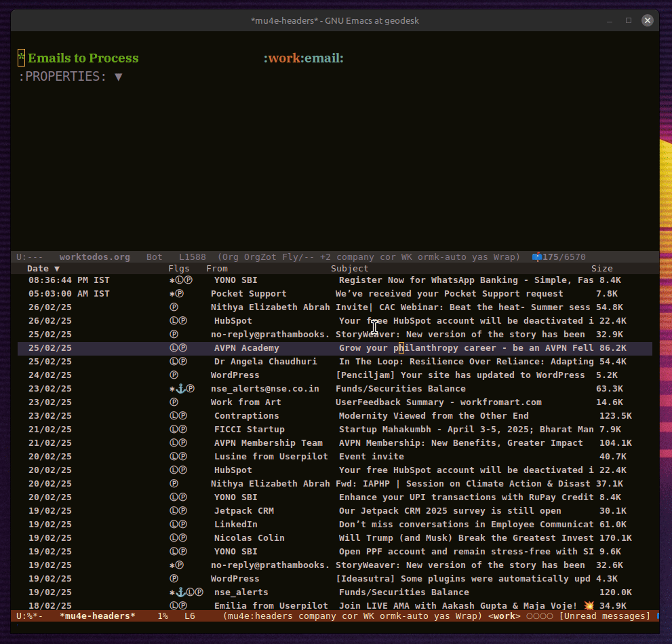Open the CAC Webinar invite email
This screenshot has width=672, height=644.
pyautogui.click(x=335, y=307)
